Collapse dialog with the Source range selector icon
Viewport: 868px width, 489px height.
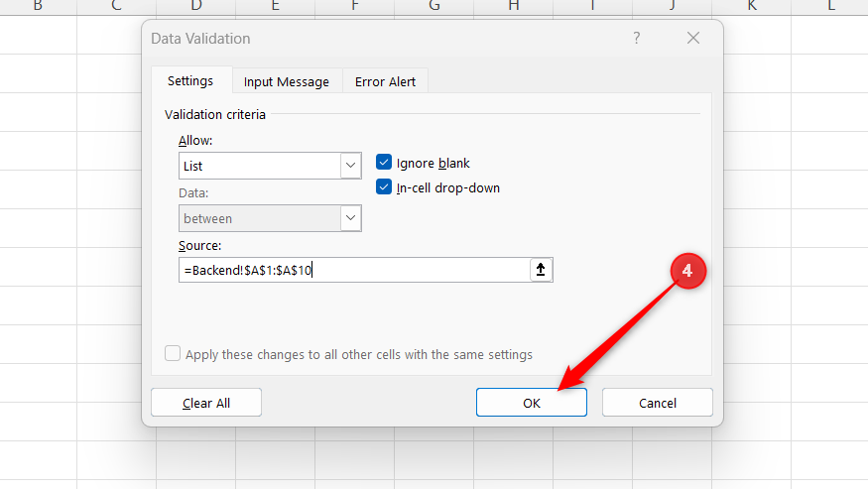pyautogui.click(x=541, y=270)
